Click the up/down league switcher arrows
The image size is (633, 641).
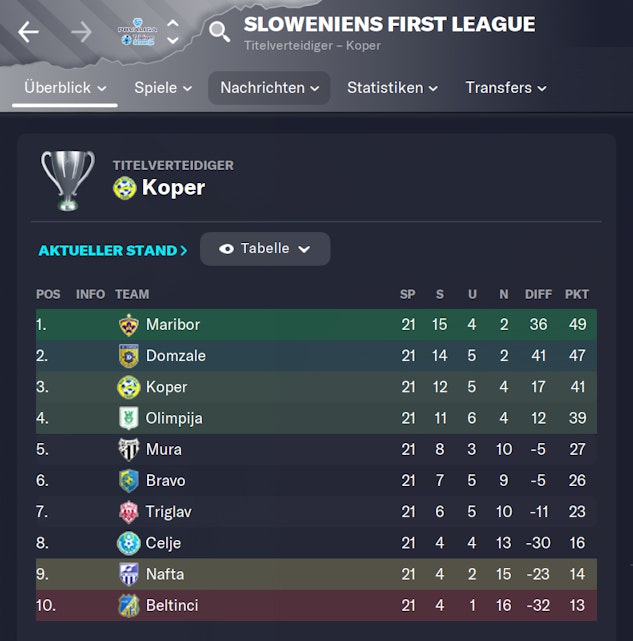coord(173,32)
